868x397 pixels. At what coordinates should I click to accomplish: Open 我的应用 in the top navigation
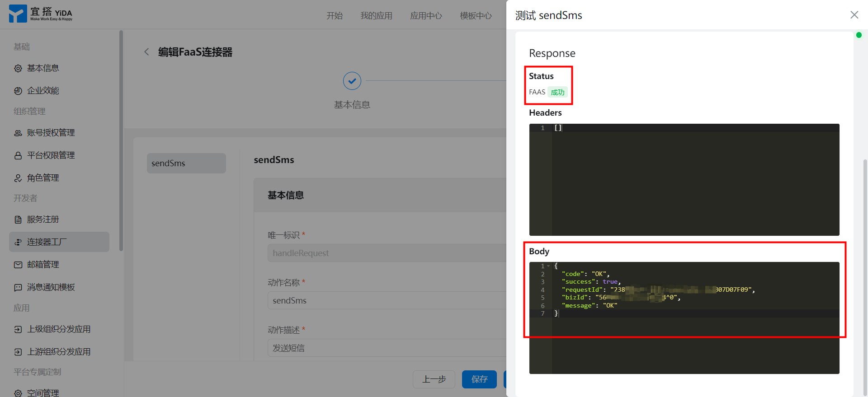[376, 16]
